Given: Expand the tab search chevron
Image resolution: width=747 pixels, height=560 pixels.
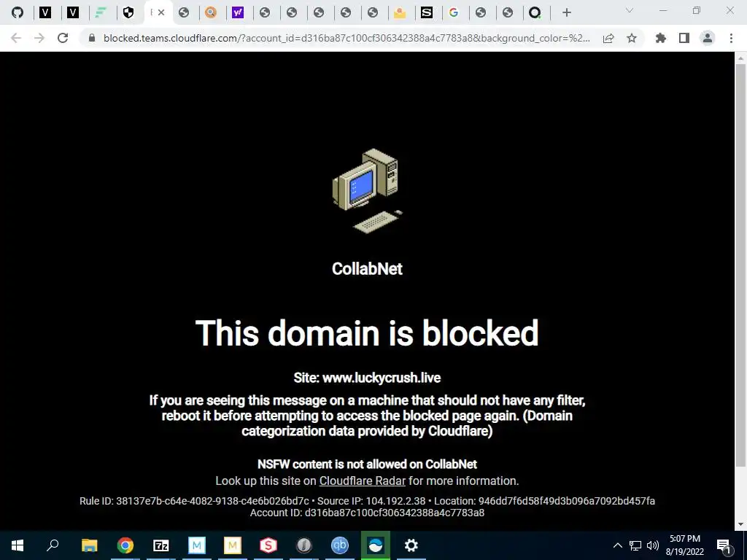Looking at the screenshot, I should 630,10.
